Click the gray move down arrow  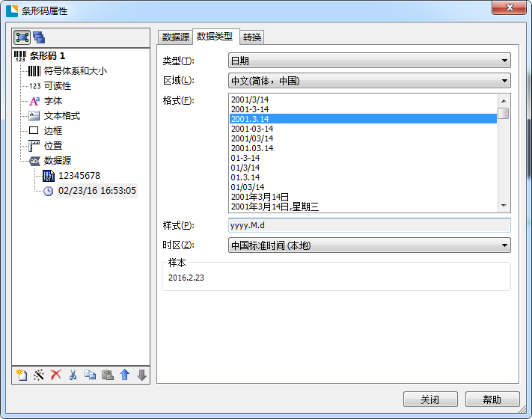point(141,374)
